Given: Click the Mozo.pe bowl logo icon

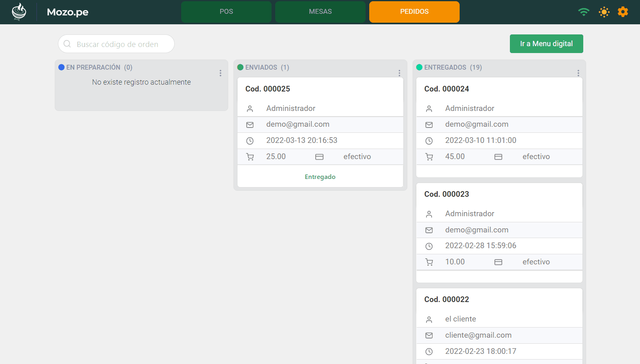Looking at the screenshot, I should pyautogui.click(x=19, y=12).
